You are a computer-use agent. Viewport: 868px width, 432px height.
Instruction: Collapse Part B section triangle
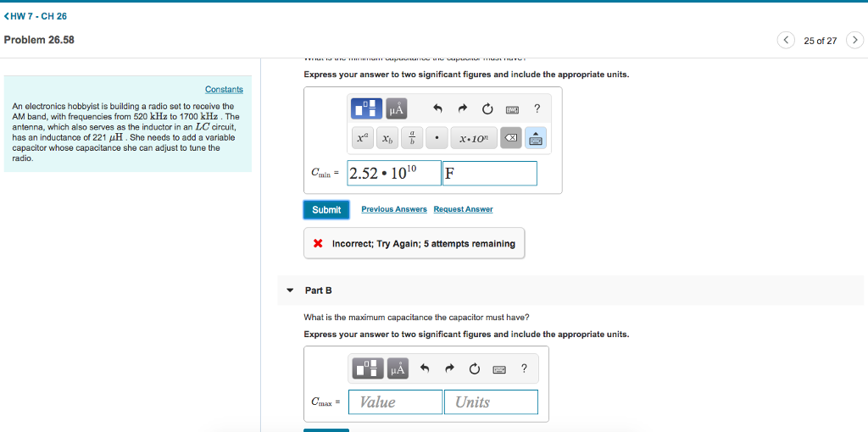pyautogui.click(x=290, y=291)
